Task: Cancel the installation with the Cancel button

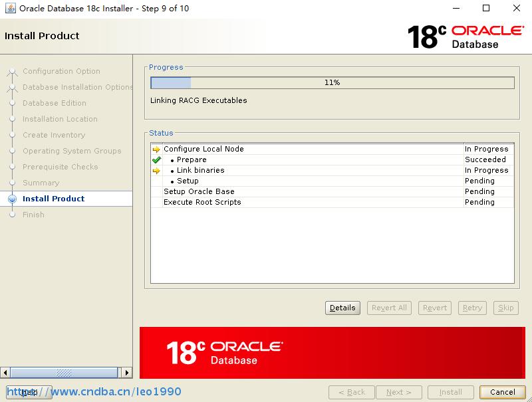Action: [x=503, y=392]
